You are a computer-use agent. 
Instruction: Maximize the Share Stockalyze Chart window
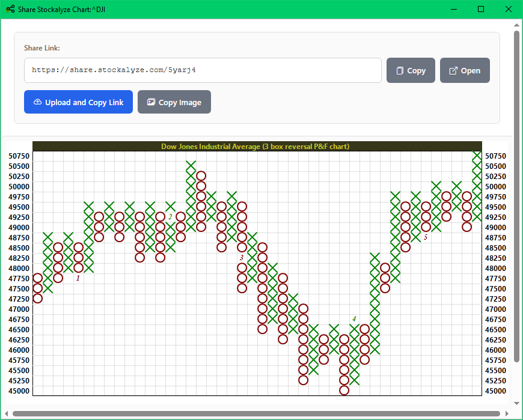481,9
